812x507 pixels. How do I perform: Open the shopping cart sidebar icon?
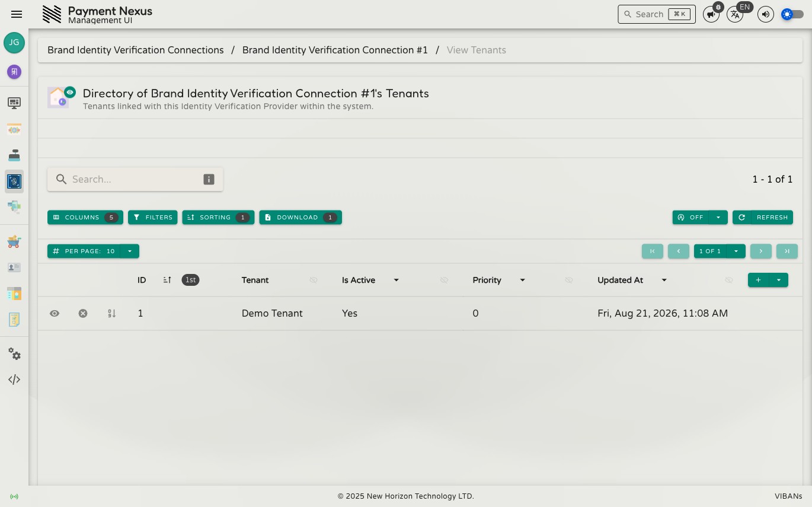coord(14,241)
